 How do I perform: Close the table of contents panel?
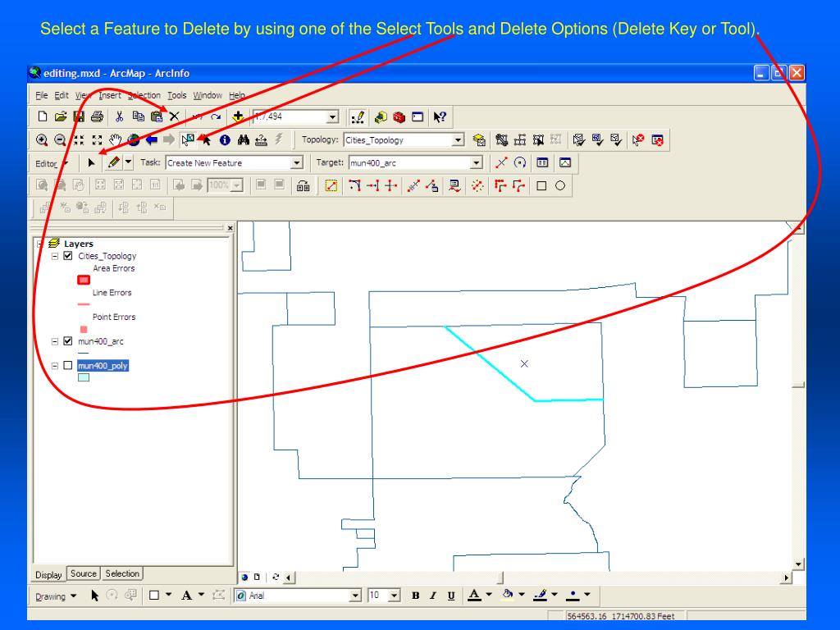coord(231,228)
